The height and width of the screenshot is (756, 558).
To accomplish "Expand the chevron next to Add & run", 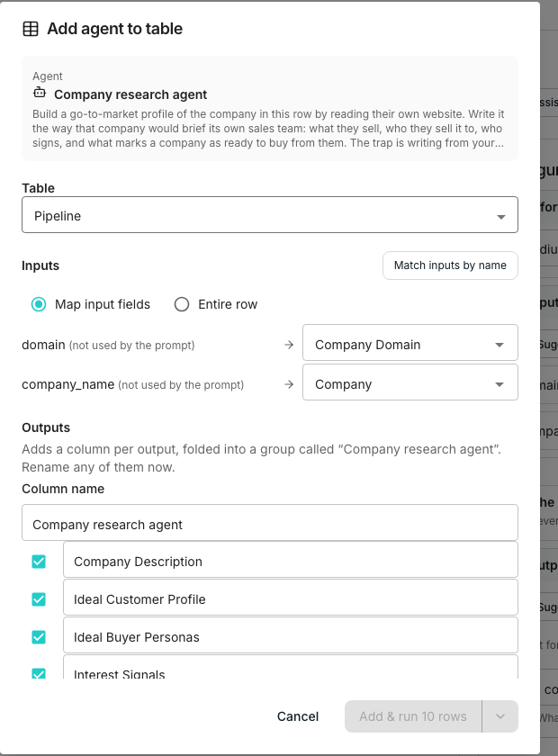I will click(x=500, y=716).
